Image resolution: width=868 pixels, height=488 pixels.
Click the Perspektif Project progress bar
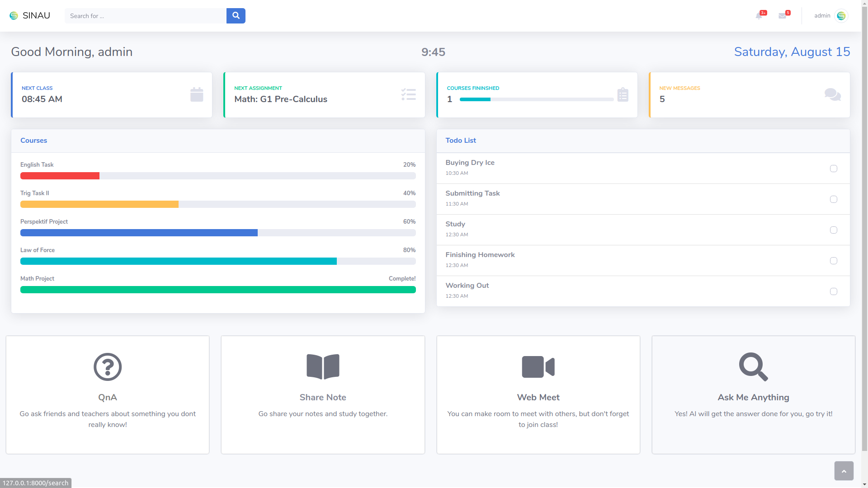point(218,233)
